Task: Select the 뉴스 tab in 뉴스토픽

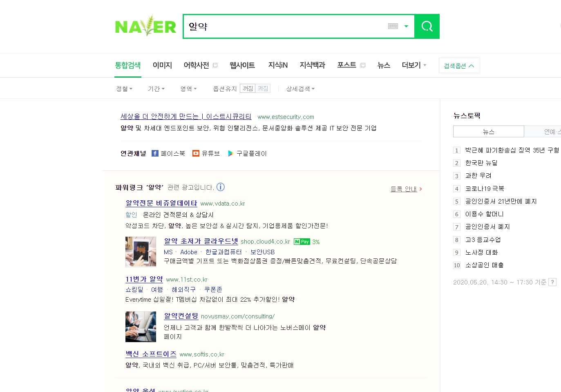Action: pyautogui.click(x=489, y=131)
